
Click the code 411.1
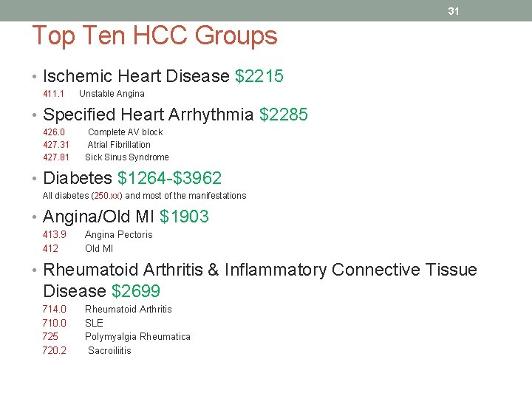(54, 94)
